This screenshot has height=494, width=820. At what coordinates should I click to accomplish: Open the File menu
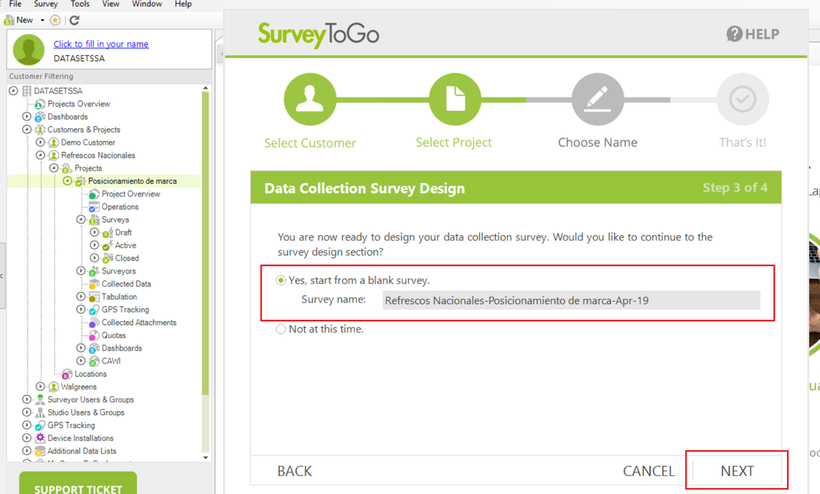click(15, 4)
